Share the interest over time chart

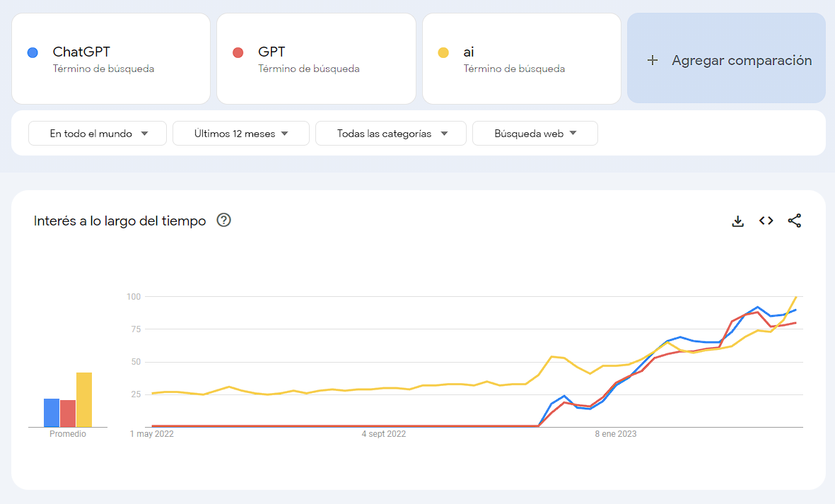pos(795,221)
